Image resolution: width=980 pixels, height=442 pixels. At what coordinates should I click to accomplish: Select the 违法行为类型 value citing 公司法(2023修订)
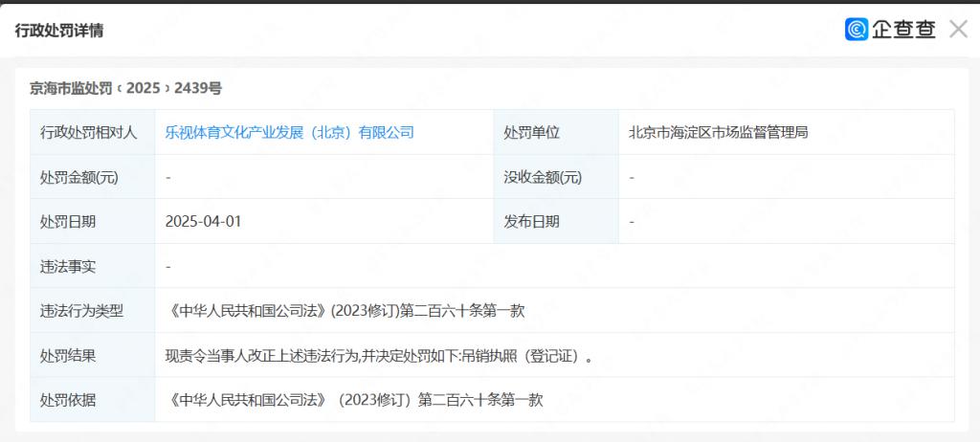tap(345, 311)
